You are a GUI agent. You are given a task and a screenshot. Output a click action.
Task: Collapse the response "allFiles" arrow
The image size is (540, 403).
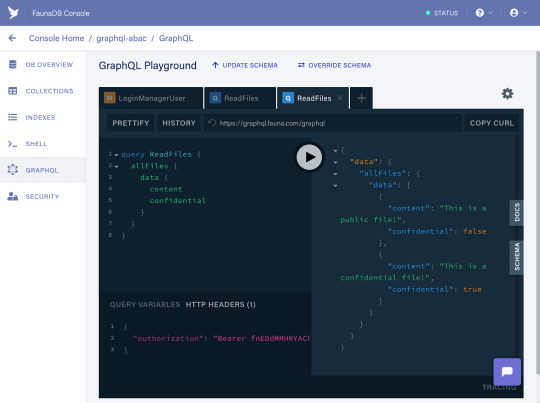point(335,174)
